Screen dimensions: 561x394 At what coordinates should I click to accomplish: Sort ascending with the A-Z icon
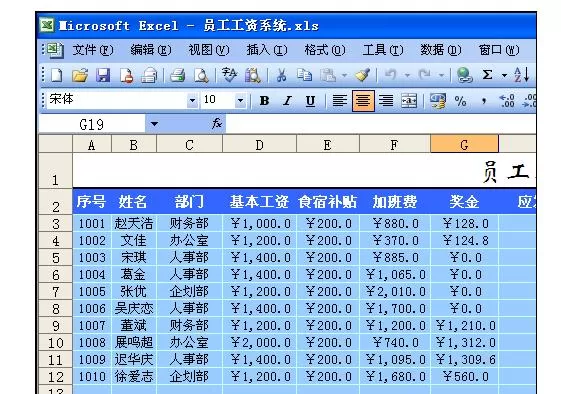(x=521, y=75)
